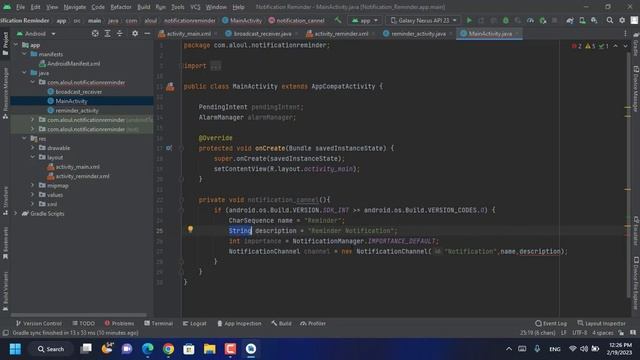Open Version Control tool window
The height and width of the screenshot is (360, 640).
click(x=38, y=323)
